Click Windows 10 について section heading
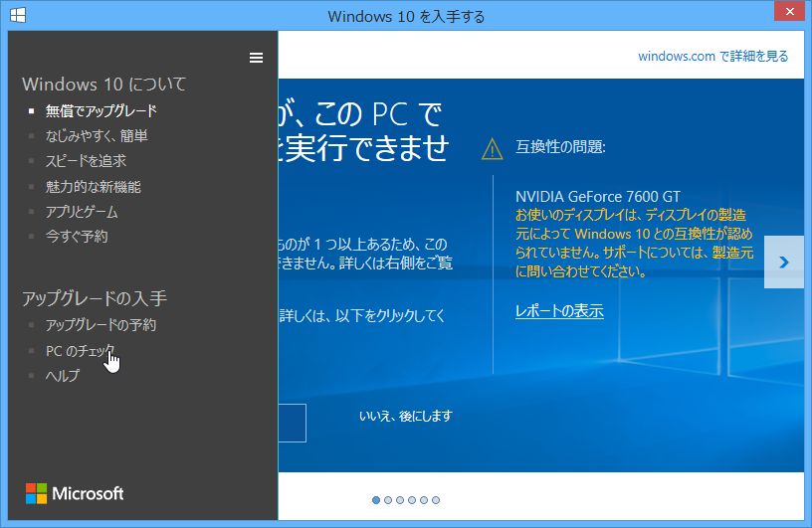 pos(104,84)
